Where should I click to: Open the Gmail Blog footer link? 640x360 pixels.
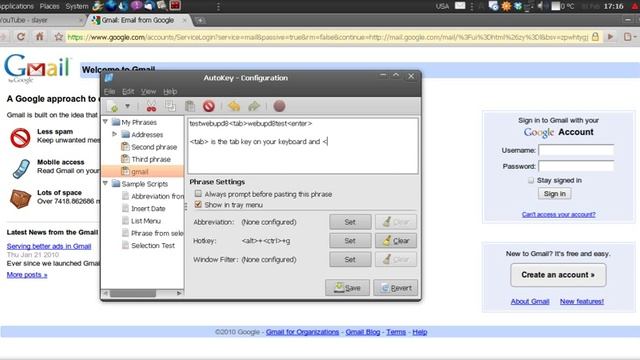pyautogui.click(x=363, y=332)
